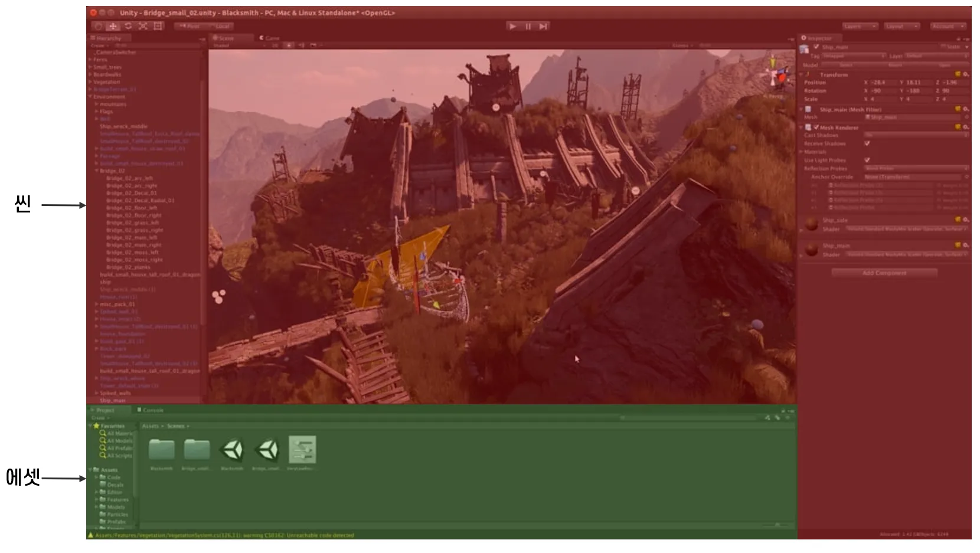Click the Scenes breadcrumb in Project panel
Screen dimensions: 980x553
point(176,426)
